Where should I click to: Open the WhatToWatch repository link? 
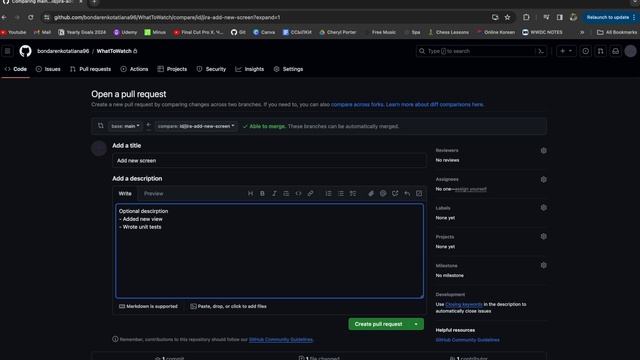point(114,51)
